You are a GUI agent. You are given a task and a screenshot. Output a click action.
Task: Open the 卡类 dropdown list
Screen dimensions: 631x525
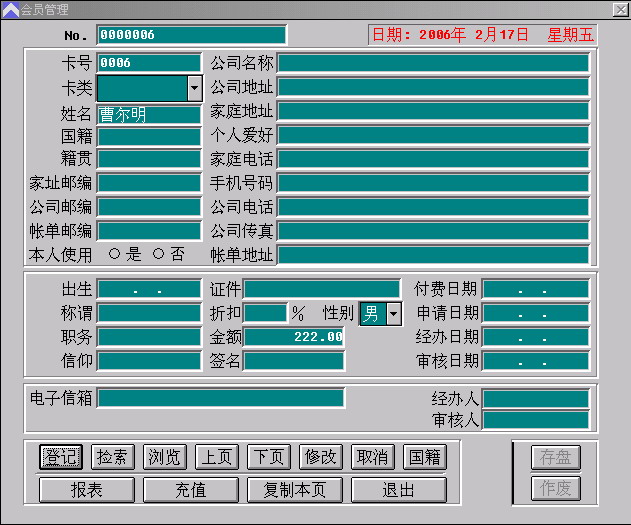(194, 88)
